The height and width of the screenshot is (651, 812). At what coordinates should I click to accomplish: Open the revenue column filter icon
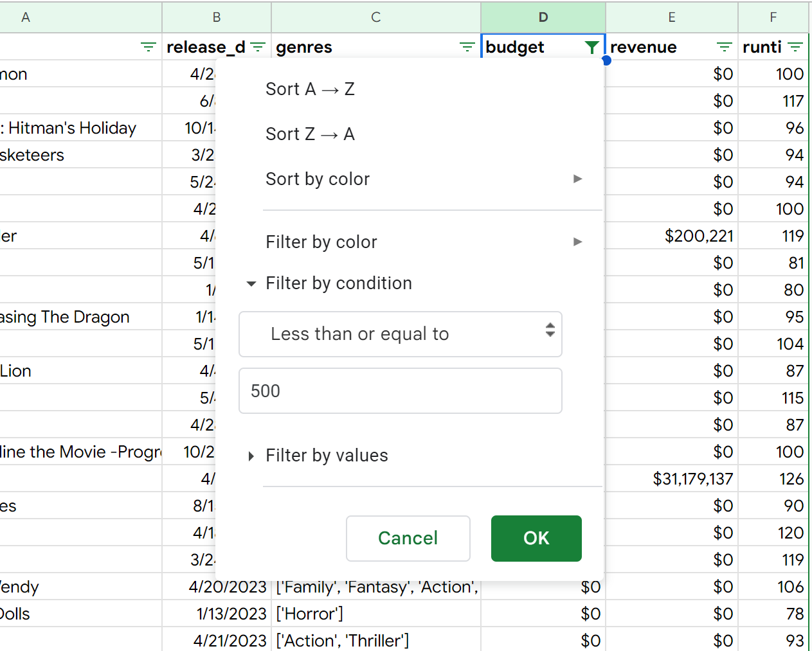724,47
